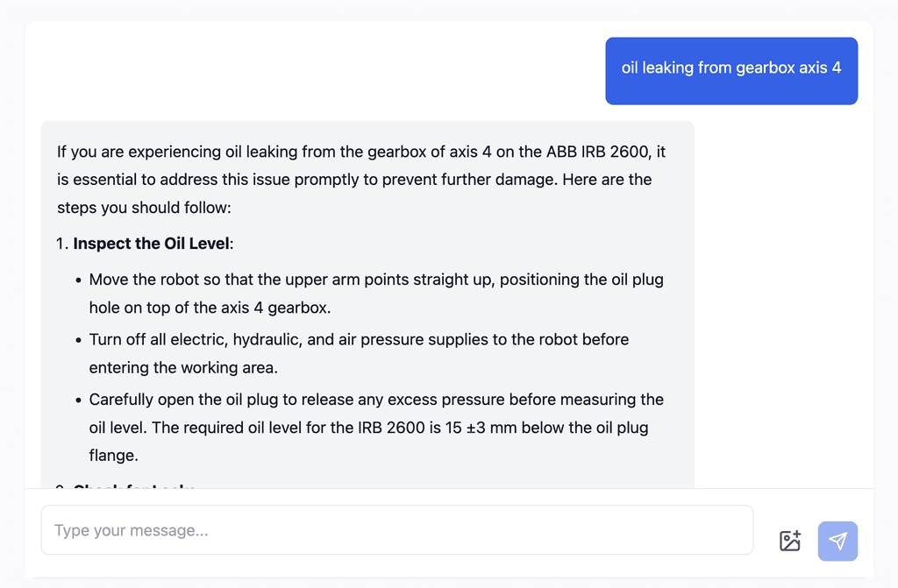The height and width of the screenshot is (588, 898).
Task: Click the numbered list marker '1.'
Action: point(62,244)
